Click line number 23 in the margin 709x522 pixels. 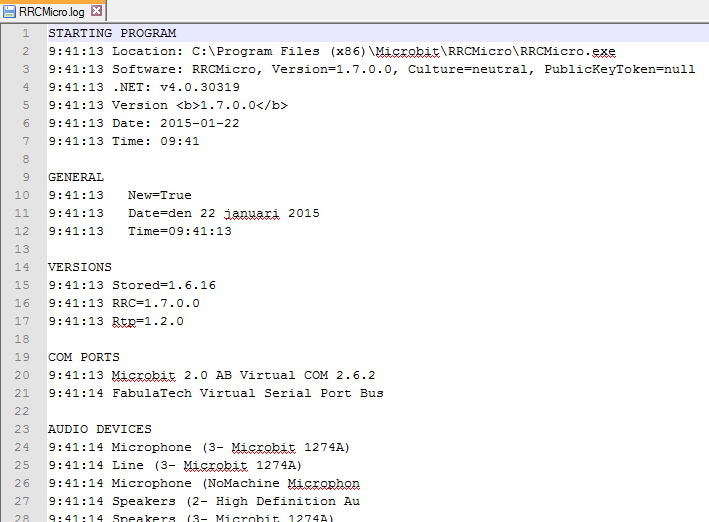point(22,429)
